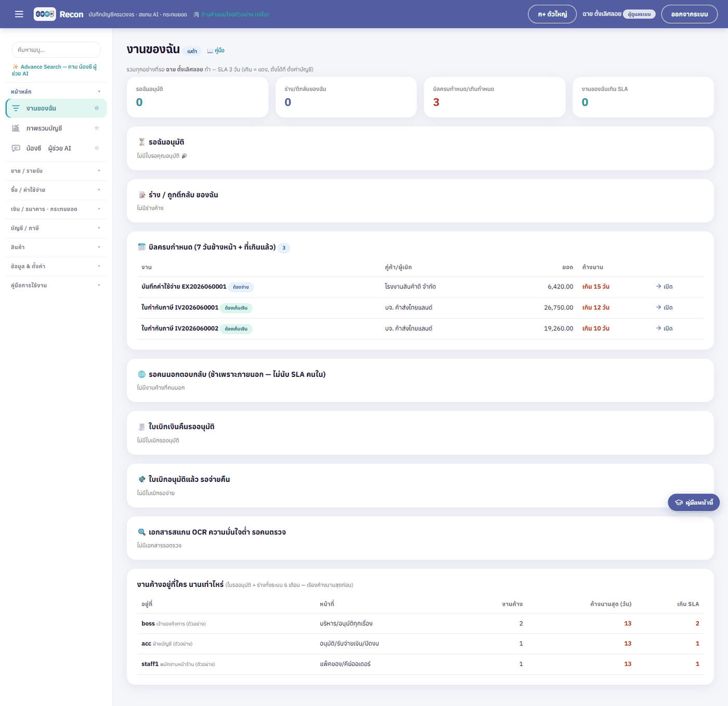Click the ออกจากระบบ logout button
Screen dimensions: 728x706
point(689,14)
